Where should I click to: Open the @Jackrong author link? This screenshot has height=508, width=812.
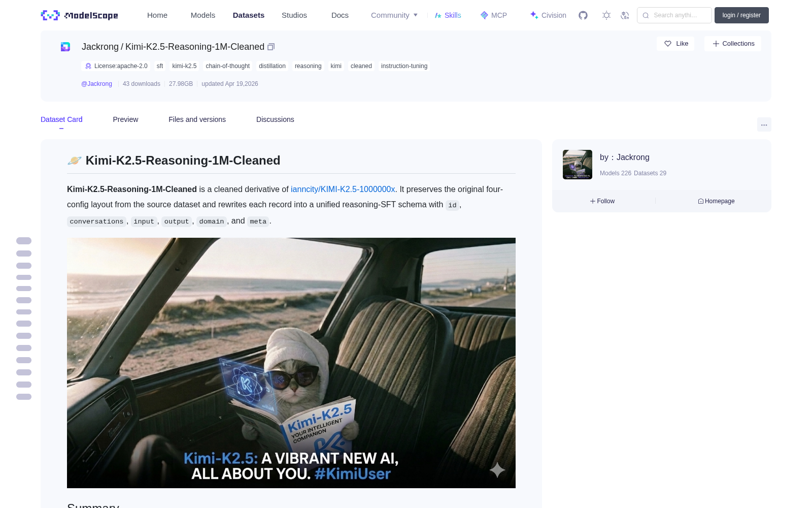click(96, 84)
